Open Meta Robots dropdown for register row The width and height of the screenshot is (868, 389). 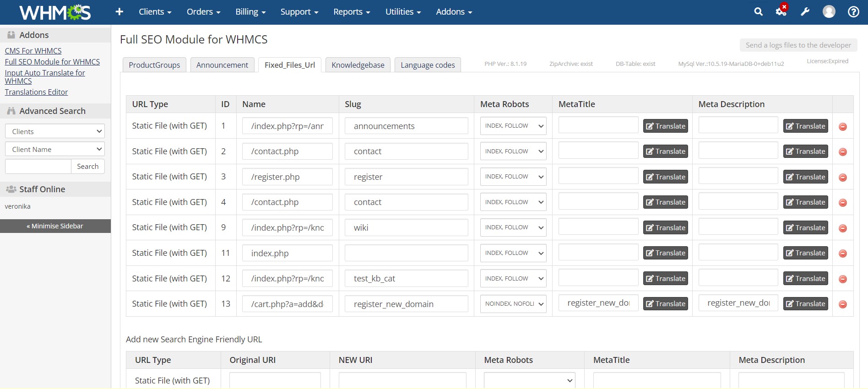(x=513, y=177)
